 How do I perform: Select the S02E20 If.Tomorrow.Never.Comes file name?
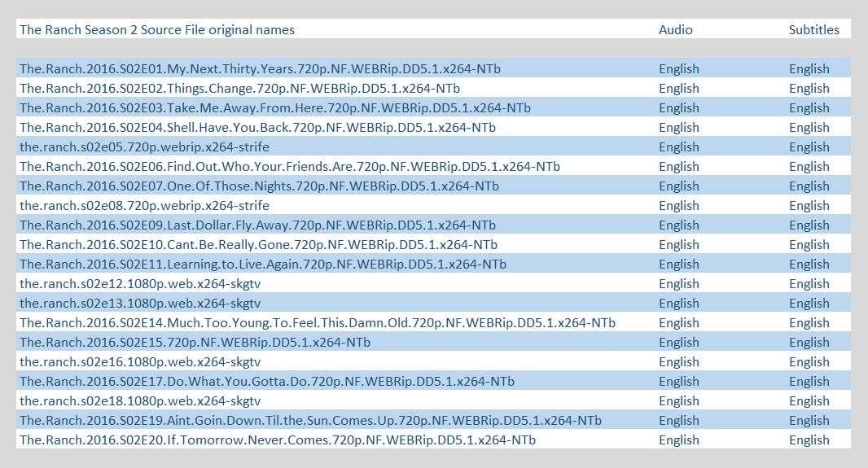tap(278, 440)
